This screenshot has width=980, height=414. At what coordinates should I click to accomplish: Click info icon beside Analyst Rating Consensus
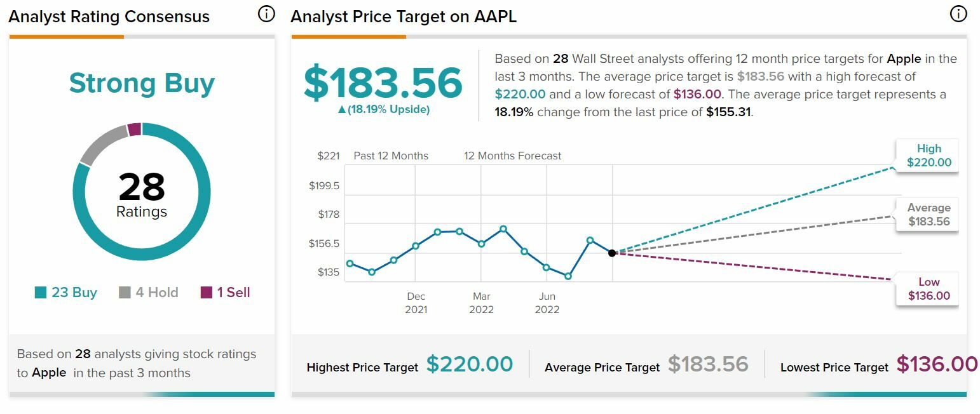pos(266,14)
